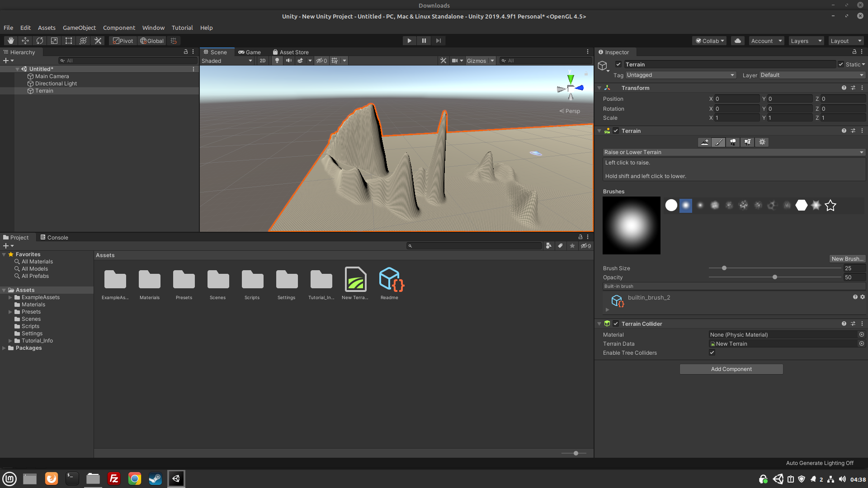Switch to the Game tab

(x=250, y=52)
